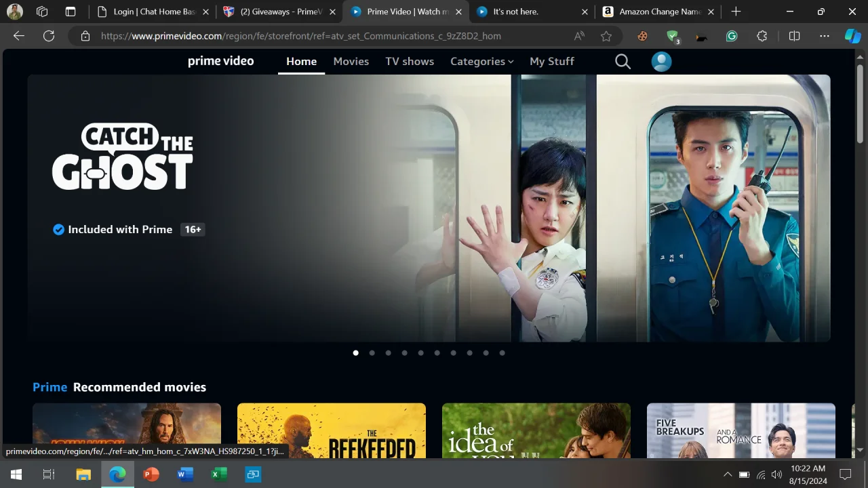Open the Grammarly extension icon
This screenshot has width=868, height=488.
click(x=732, y=36)
